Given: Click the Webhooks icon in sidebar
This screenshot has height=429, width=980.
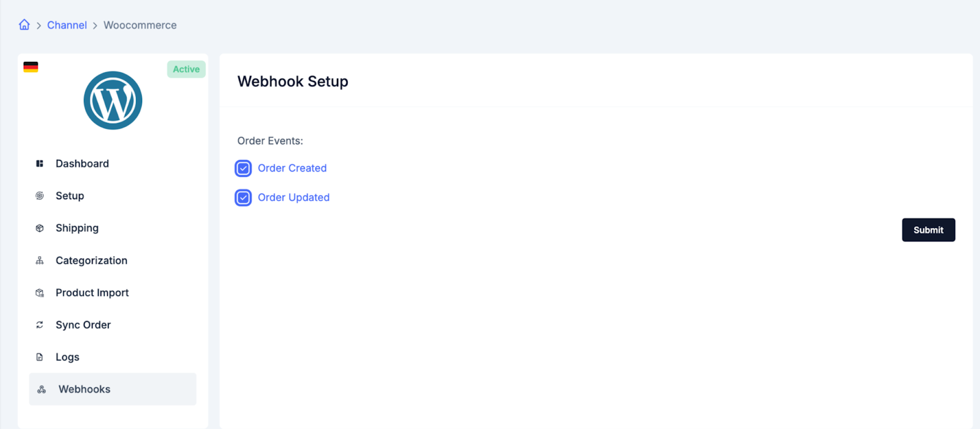Looking at the screenshot, I should coord(42,389).
